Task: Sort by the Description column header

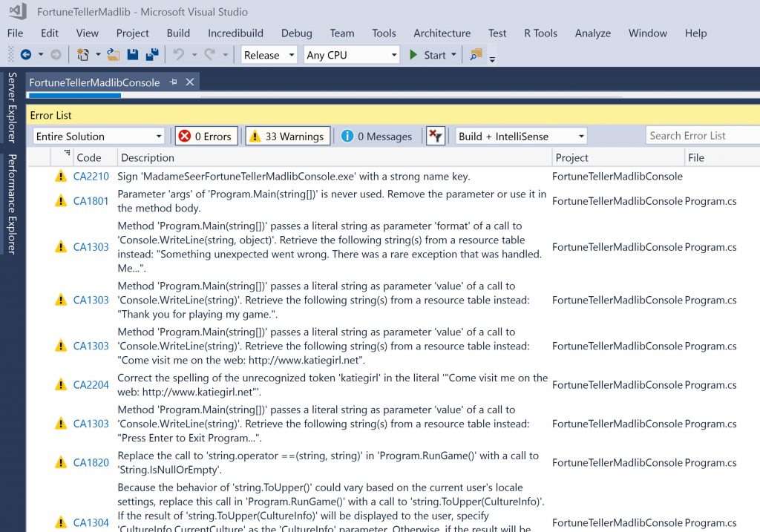Action: pyautogui.click(x=335, y=157)
